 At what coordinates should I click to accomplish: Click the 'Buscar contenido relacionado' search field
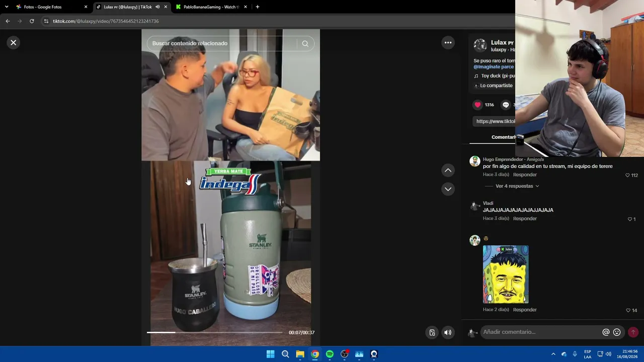[x=224, y=43]
